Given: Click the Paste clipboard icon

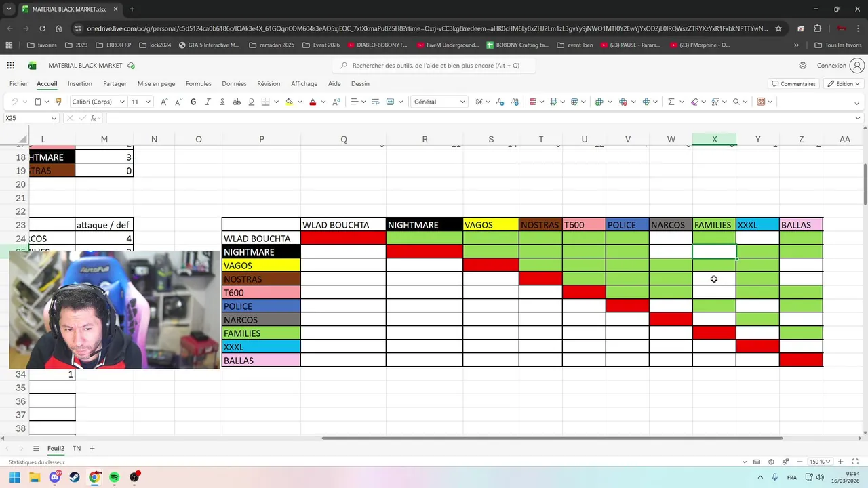Looking at the screenshot, I should point(38,102).
